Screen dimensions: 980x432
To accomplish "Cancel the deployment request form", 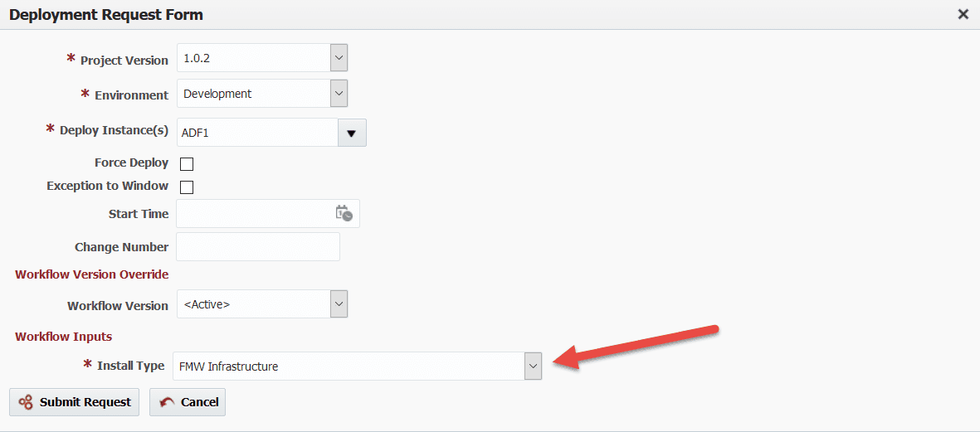I will point(188,402).
